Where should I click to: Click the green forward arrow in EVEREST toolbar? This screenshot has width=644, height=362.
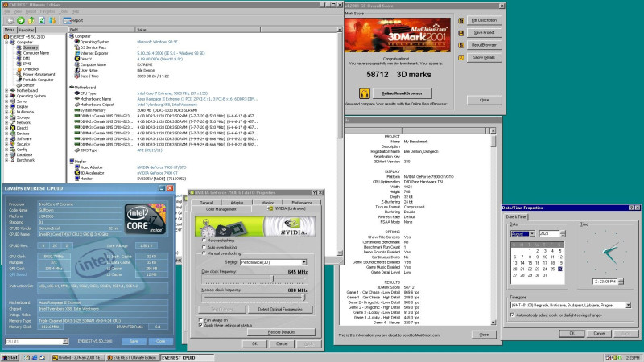21,20
